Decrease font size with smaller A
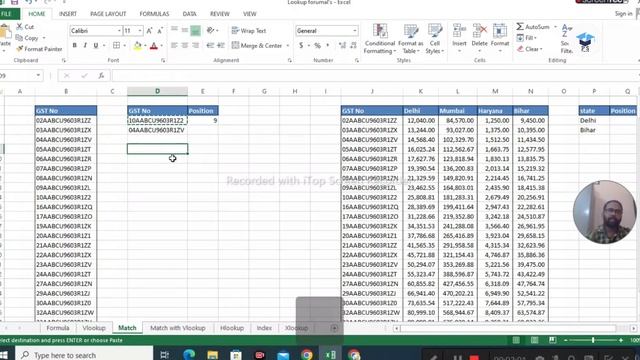Image resolution: width=640 pixels, height=360 pixels. [160, 31]
